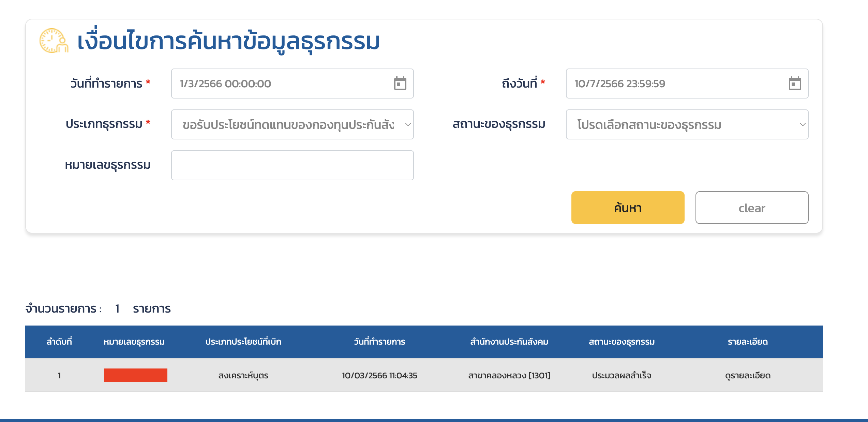868x422 pixels.
Task: Click the ลำดับที่ column header
Action: click(59, 342)
